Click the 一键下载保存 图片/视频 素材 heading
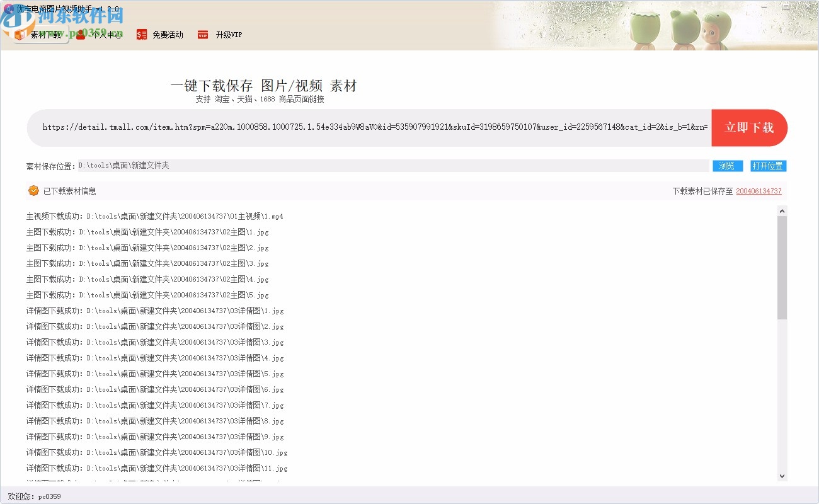Screen dimensions: 819x504 click(263, 86)
